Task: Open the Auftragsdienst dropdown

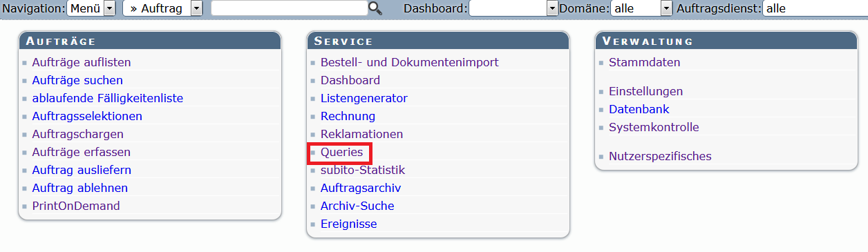Action: pyautogui.click(x=815, y=8)
